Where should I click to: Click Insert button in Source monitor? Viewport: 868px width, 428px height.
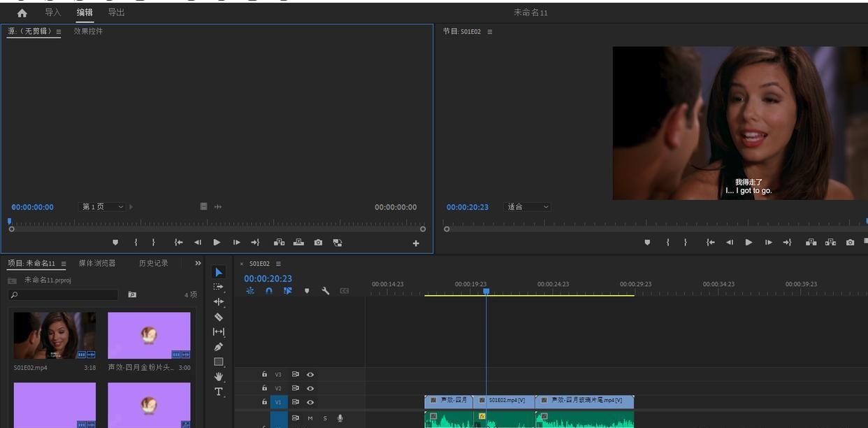[x=279, y=243]
